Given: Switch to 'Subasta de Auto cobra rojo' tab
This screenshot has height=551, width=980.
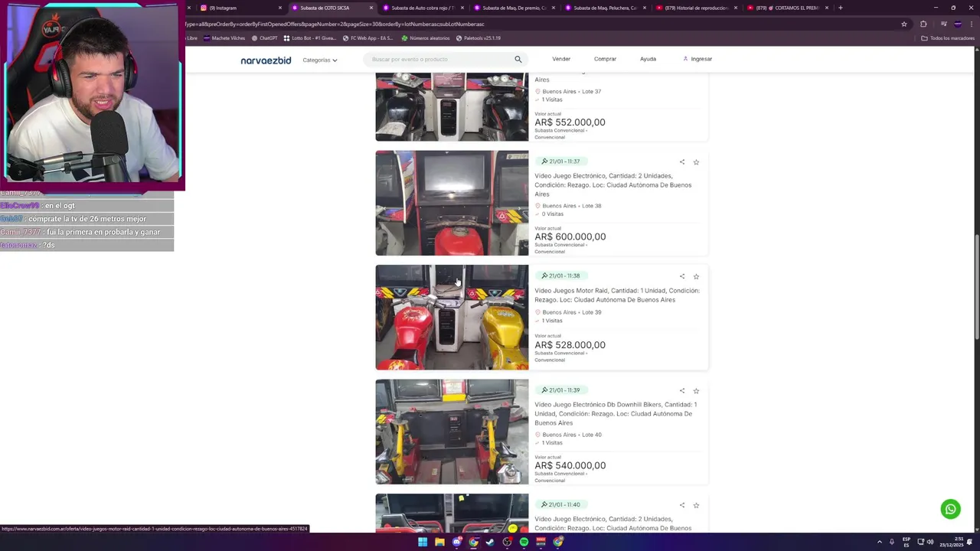Looking at the screenshot, I should 423,8.
